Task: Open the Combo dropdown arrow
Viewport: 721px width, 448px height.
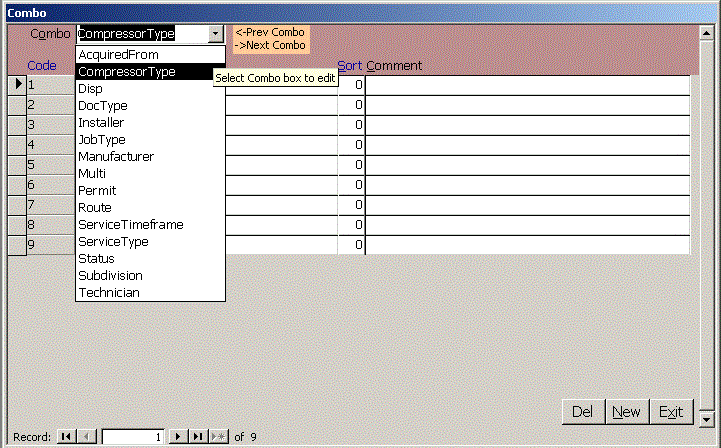Action: [x=215, y=34]
